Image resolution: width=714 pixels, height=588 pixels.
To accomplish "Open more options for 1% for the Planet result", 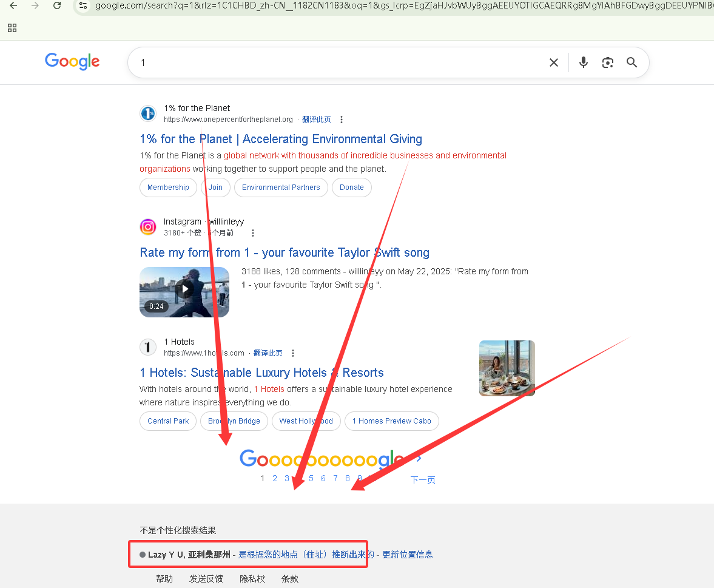I will click(x=342, y=120).
